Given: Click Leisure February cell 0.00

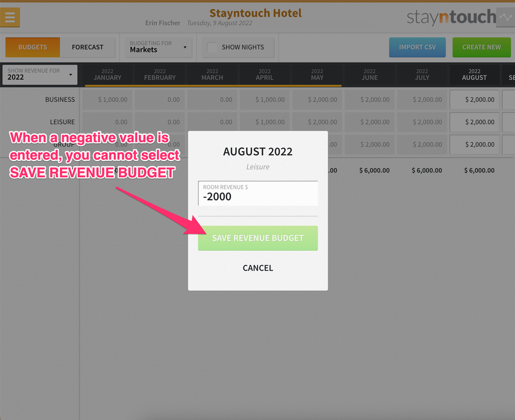Looking at the screenshot, I should 160,122.
